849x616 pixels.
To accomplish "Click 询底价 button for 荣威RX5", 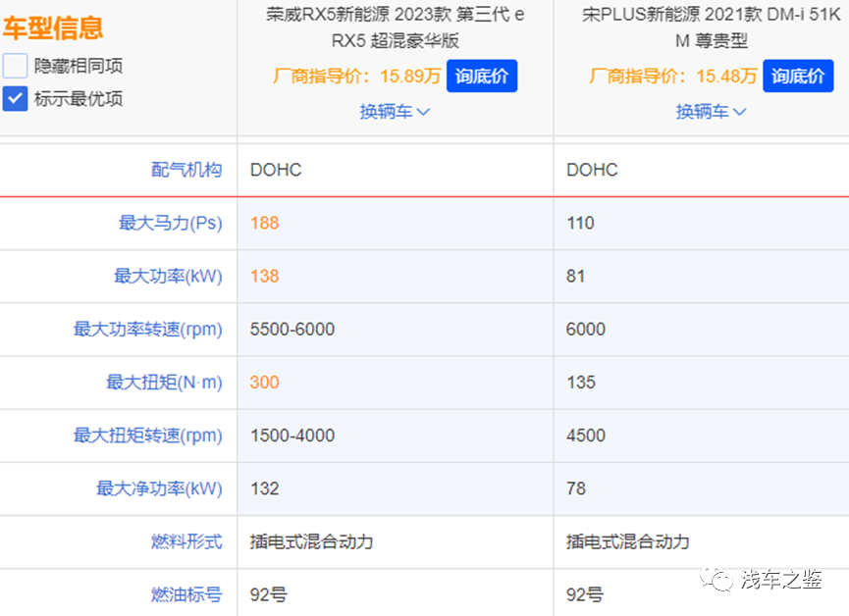I will (x=482, y=76).
